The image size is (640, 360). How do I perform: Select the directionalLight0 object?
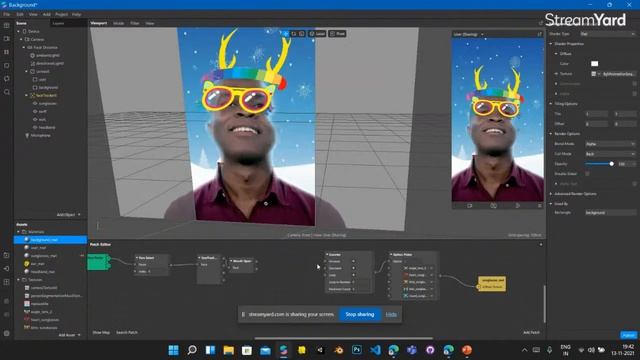coord(50,64)
